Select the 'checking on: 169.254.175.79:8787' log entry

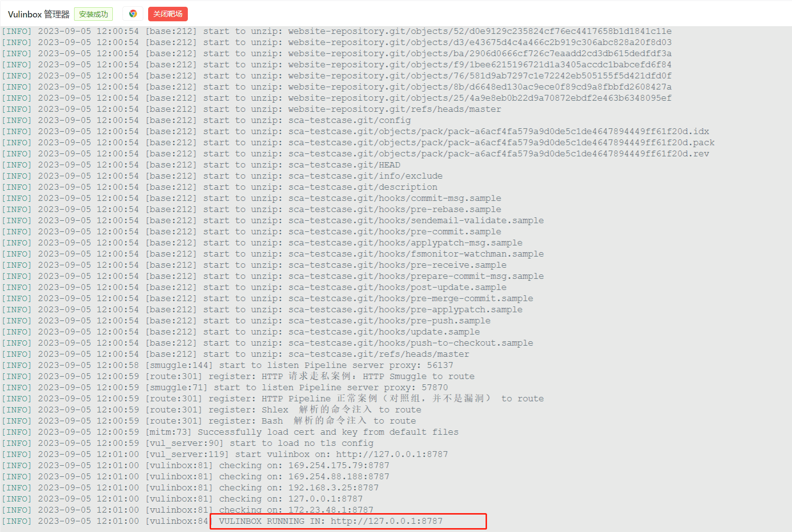tap(305, 466)
